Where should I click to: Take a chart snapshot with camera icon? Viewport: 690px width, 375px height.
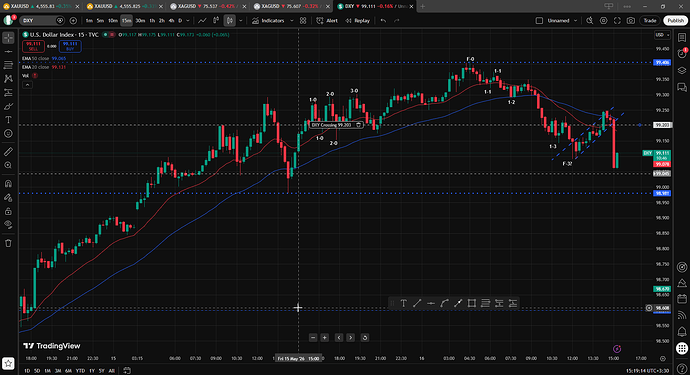(631, 21)
